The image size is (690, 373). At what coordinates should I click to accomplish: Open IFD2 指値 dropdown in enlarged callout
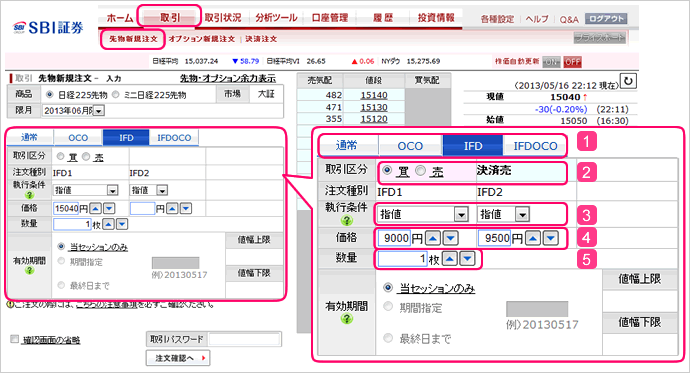point(503,214)
